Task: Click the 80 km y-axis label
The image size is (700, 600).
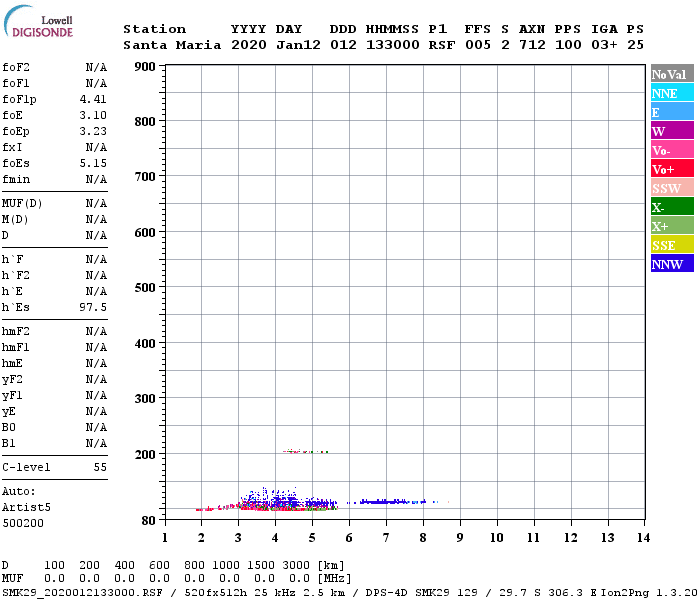Action: [x=149, y=521]
